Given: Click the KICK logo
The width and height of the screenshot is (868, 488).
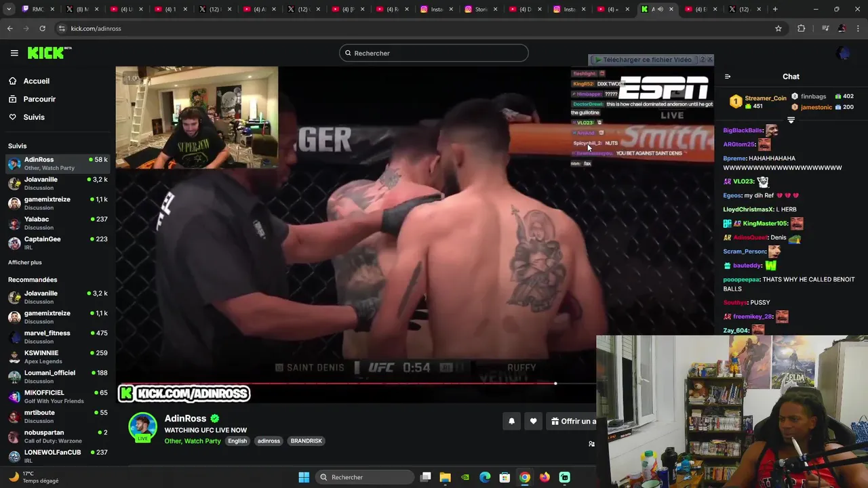Looking at the screenshot, I should [x=49, y=53].
